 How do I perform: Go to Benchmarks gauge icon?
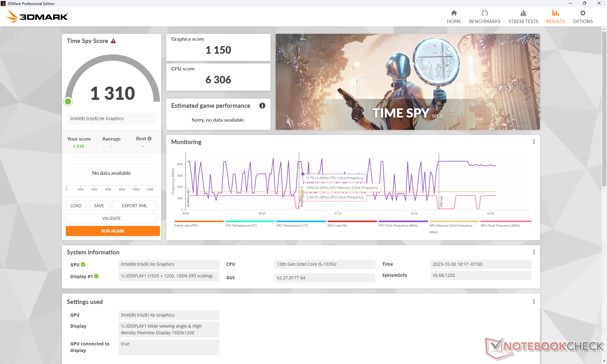(x=484, y=13)
